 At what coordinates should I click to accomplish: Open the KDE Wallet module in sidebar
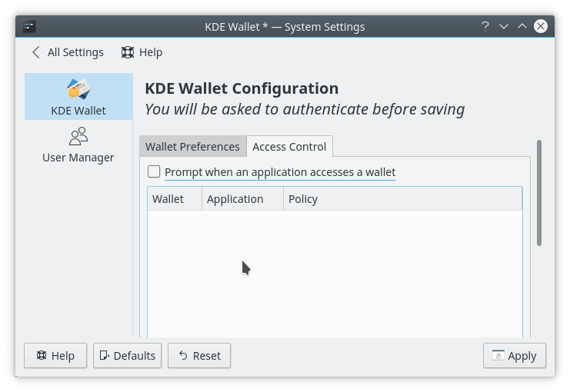(x=78, y=97)
